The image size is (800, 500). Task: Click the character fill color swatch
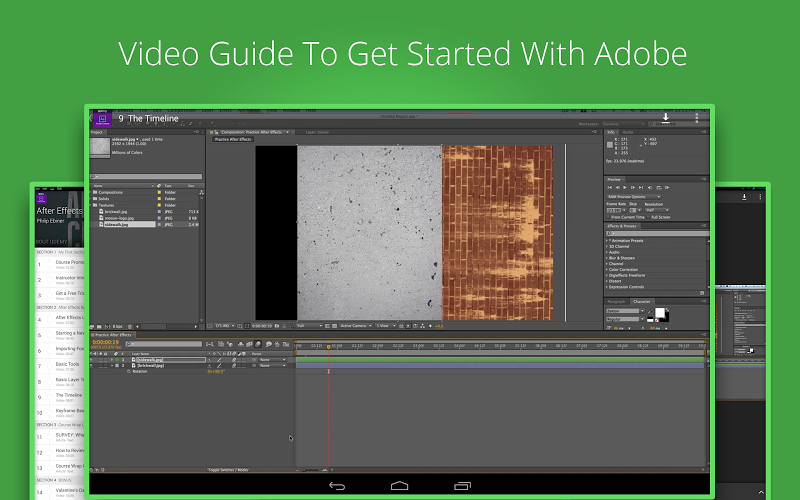click(660, 313)
